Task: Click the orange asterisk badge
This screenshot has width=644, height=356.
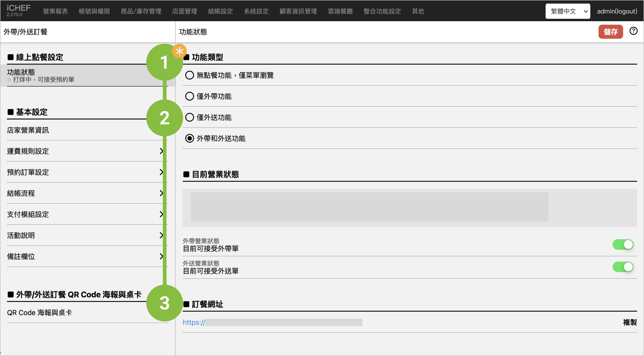Action: pyautogui.click(x=179, y=51)
